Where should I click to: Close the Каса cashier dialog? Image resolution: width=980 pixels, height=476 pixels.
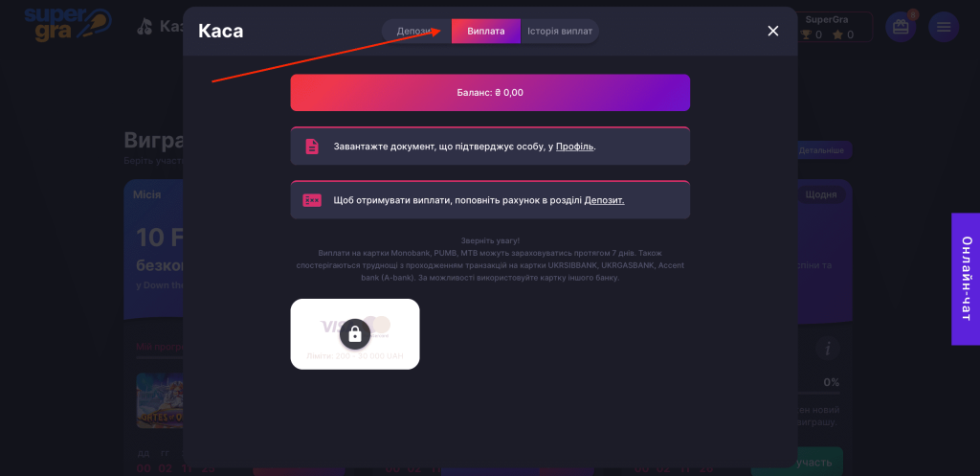(773, 31)
